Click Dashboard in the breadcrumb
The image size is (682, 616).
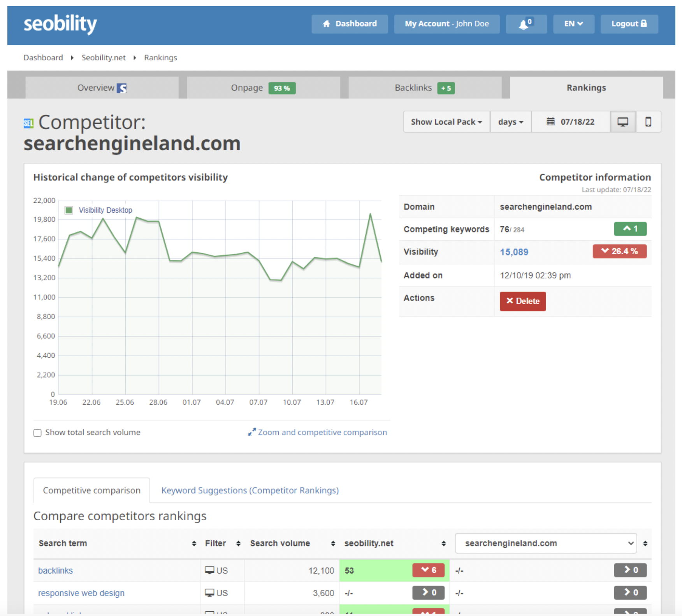pos(43,58)
